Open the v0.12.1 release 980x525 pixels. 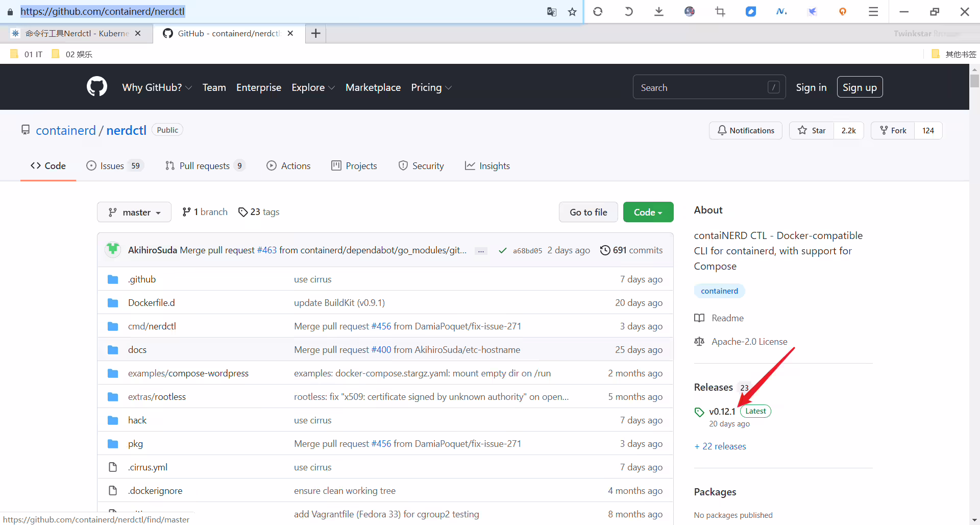722,412
